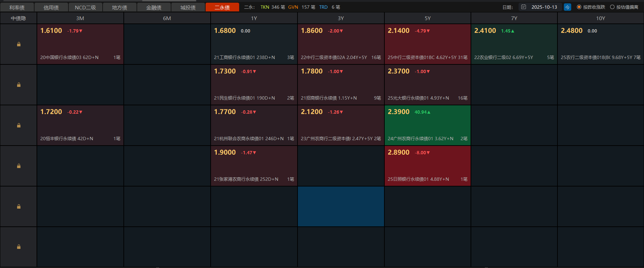Viewport: 644px width, 268px height.
Task: Click the lock icon on the blue-highlighted cell's row
Action: coord(19,207)
